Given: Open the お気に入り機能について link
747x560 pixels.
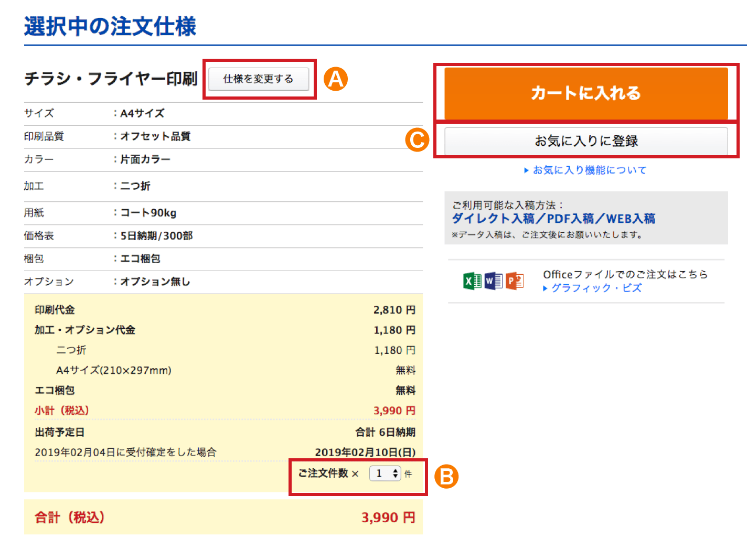Looking at the screenshot, I should [x=590, y=170].
